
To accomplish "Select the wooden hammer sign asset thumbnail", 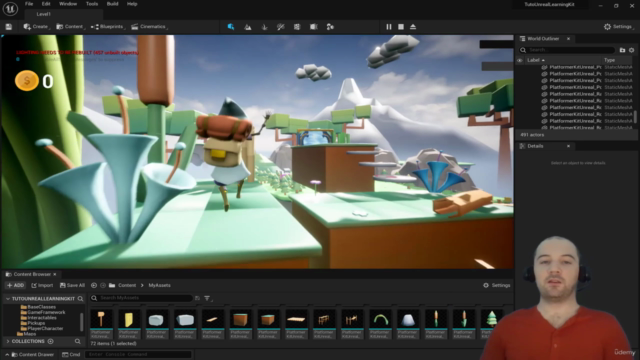I will [x=101, y=324].
